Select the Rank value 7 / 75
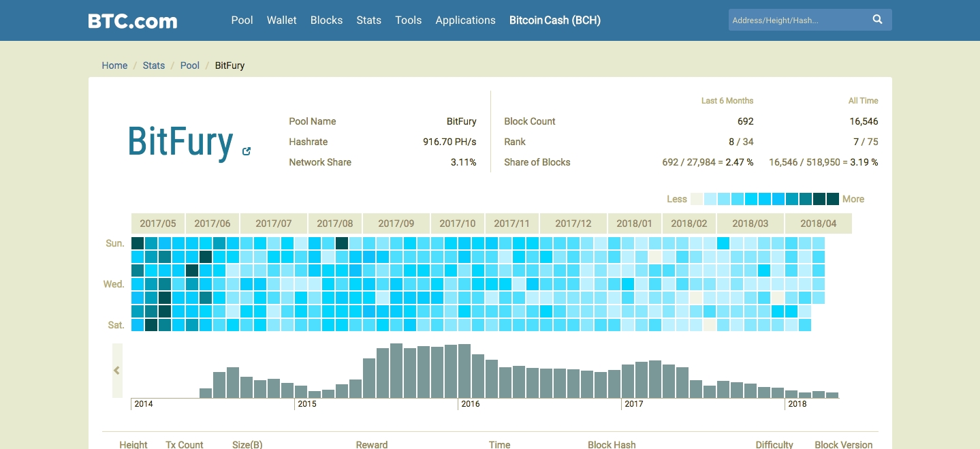The image size is (980, 449). click(866, 142)
